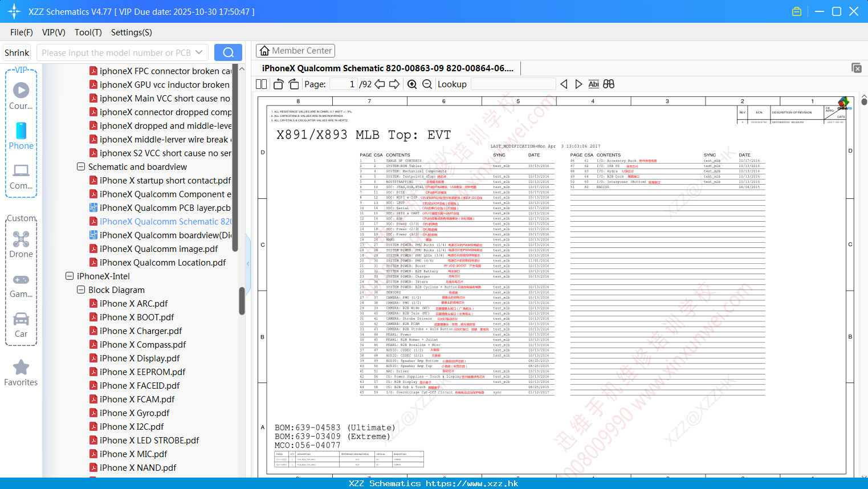Image resolution: width=868 pixels, height=489 pixels.
Task: Open the Car category
Action: (21, 325)
